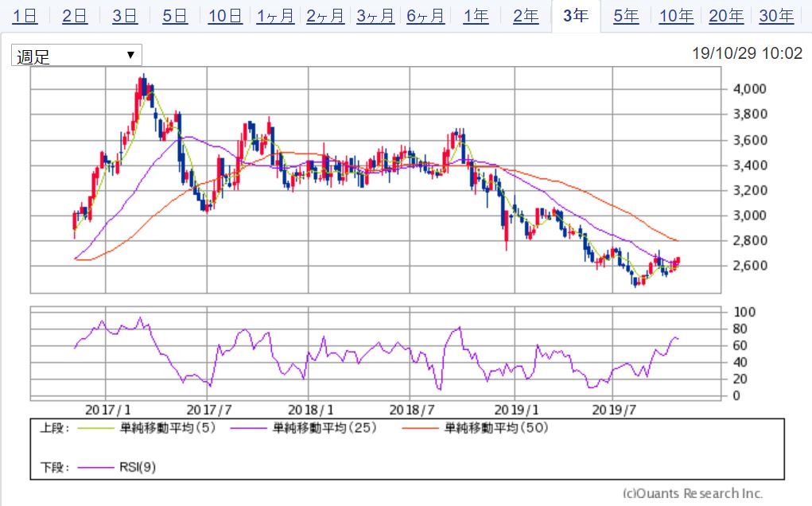
Task: Click the 2019/7 date axis label
Action: [x=614, y=411]
